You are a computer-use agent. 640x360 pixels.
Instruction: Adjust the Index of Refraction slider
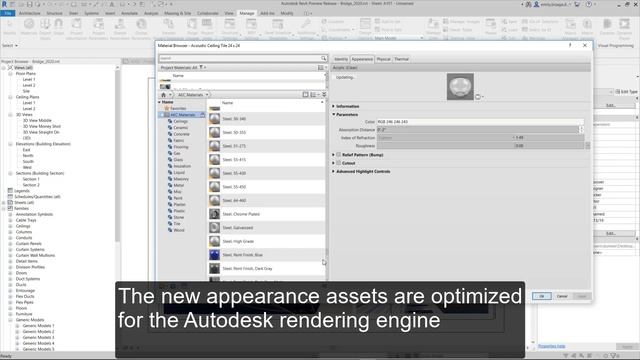[x=480, y=138]
